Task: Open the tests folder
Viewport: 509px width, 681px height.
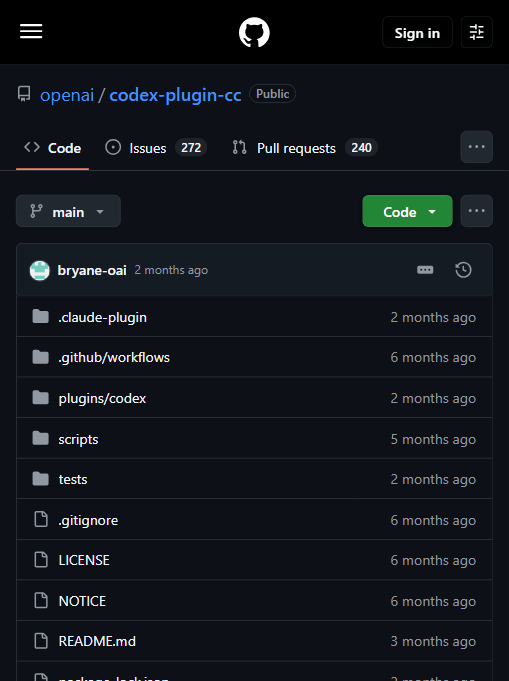Action: [x=73, y=479]
